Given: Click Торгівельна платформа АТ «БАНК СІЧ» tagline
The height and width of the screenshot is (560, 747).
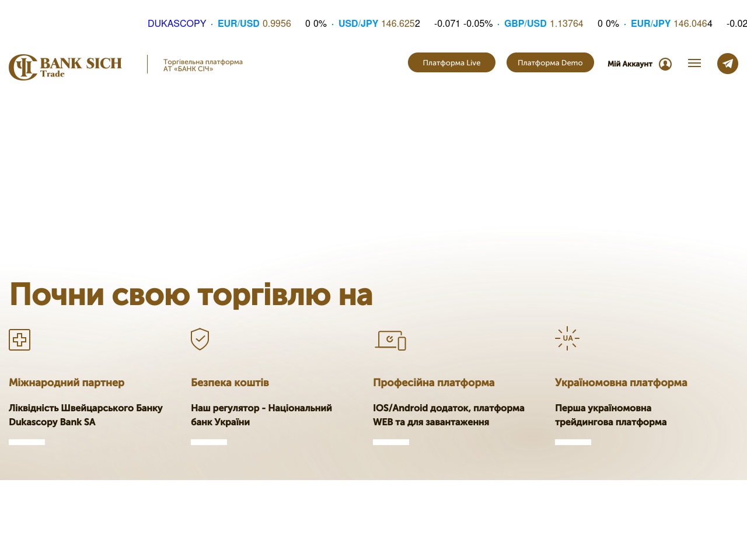Looking at the screenshot, I should tap(203, 65).
